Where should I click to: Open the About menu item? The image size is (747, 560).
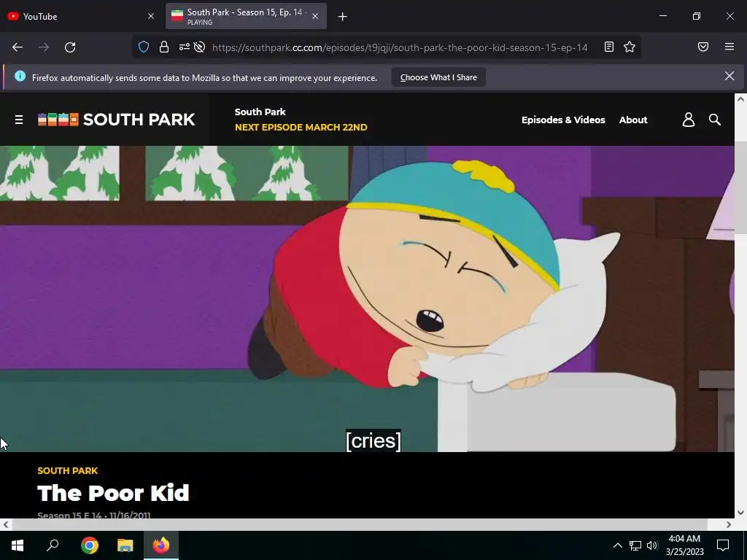point(632,120)
